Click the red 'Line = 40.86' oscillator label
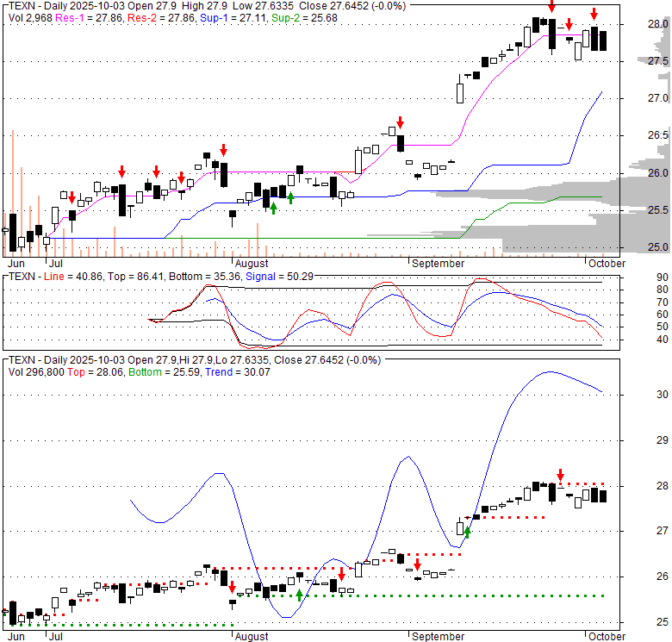The image size is (672, 642). click(x=73, y=277)
